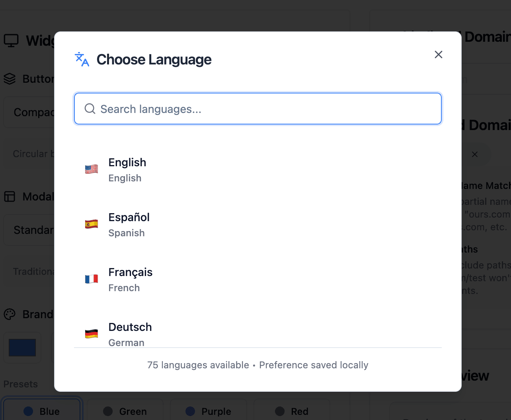Select the Blue color preset
511x420 pixels.
(x=42, y=411)
